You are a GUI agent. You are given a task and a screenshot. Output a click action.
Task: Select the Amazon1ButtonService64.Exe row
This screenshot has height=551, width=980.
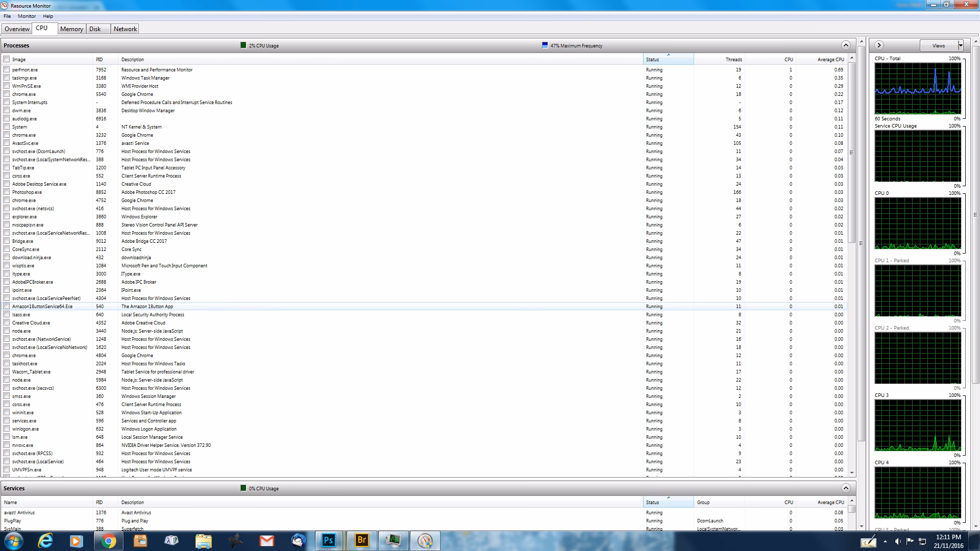pyautogui.click(x=424, y=306)
